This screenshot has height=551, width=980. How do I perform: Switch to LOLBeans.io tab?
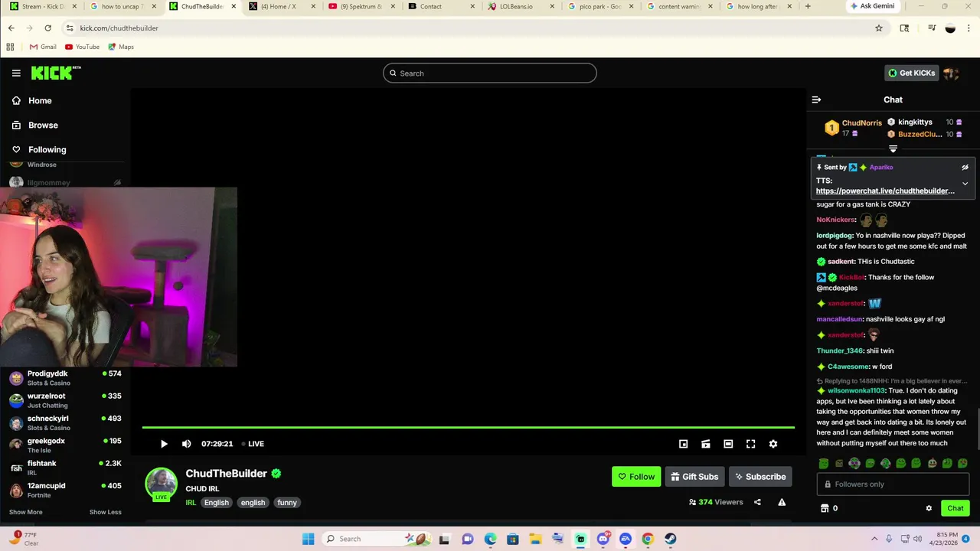[522, 7]
